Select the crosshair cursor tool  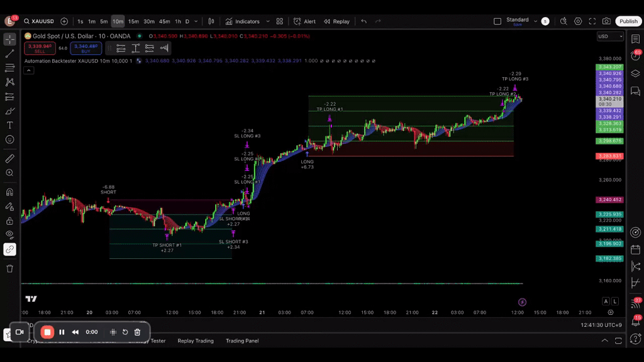[9, 40]
